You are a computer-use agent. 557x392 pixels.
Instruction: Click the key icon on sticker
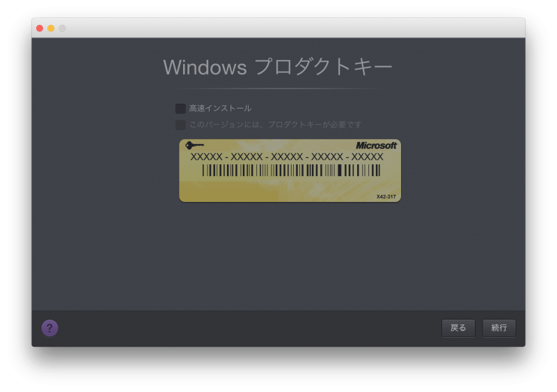pyautogui.click(x=195, y=145)
